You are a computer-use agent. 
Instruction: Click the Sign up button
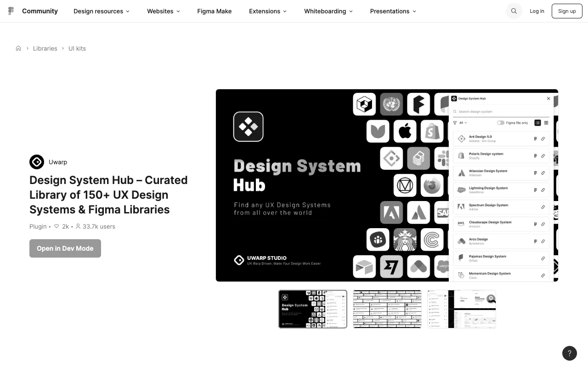click(x=567, y=11)
